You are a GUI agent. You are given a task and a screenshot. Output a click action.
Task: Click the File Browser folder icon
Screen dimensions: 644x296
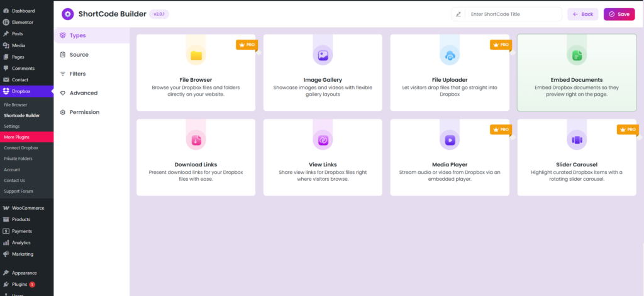(x=196, y=55)
